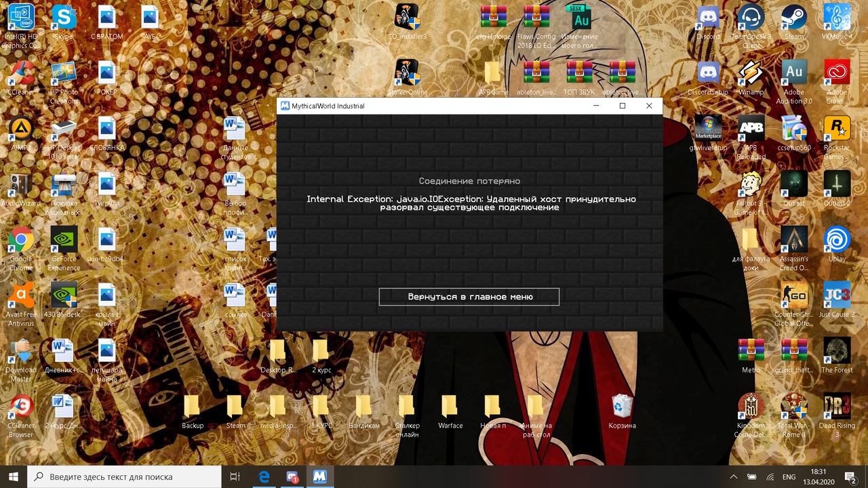The width and height of the screenshot is (868, 488).
Task: Launch StalkerOnline shortcut
Action: click(x=407, y=78)
